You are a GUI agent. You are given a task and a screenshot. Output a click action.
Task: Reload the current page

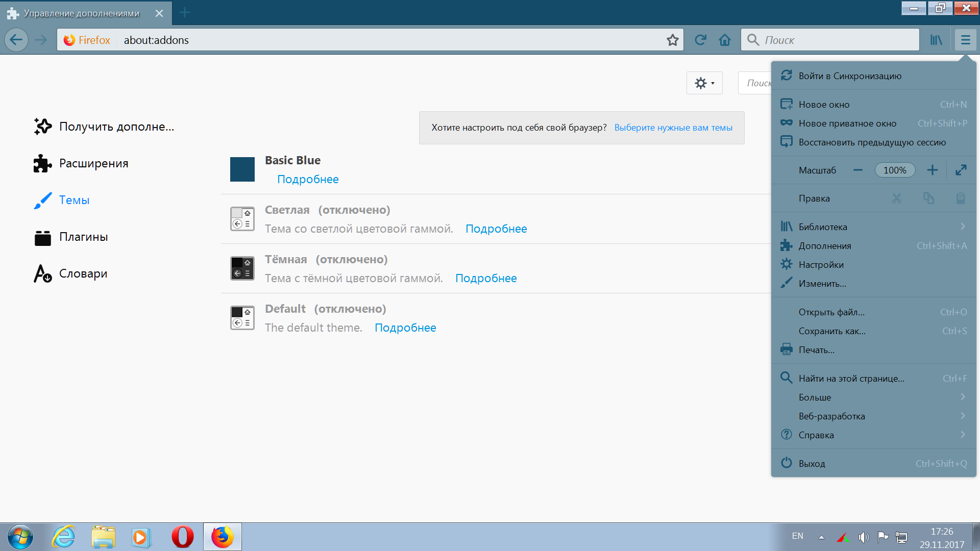pos(700,40)
